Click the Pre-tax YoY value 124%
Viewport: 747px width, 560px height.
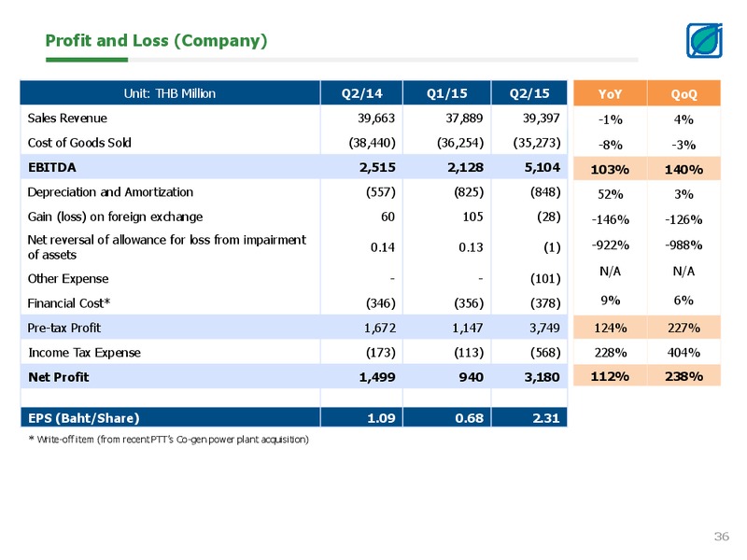611,329
